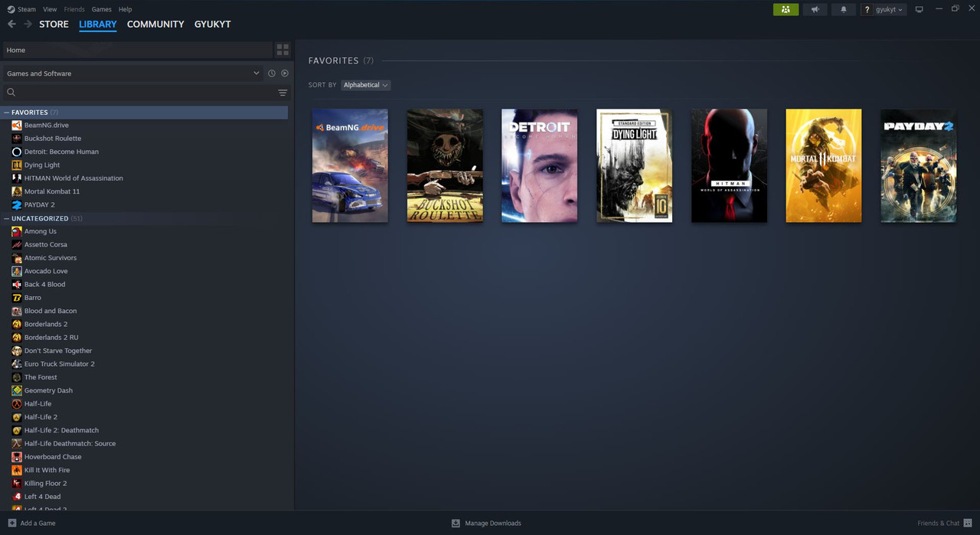
Task: Toggle the ready to play filter
Action: pos(285,73)
